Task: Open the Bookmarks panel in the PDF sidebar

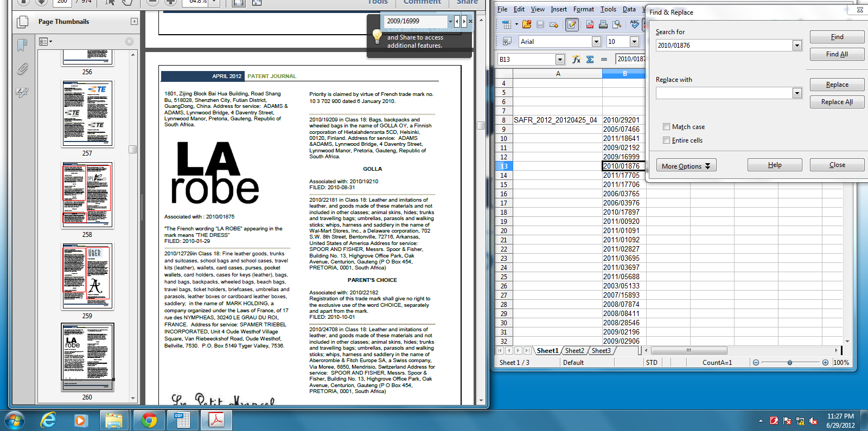Action: 22,45
